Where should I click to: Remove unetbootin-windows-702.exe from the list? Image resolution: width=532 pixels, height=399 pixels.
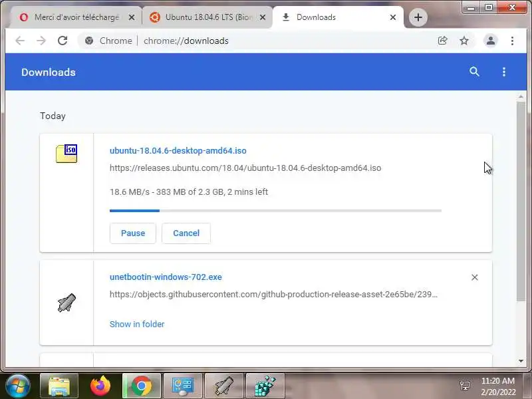475,277
